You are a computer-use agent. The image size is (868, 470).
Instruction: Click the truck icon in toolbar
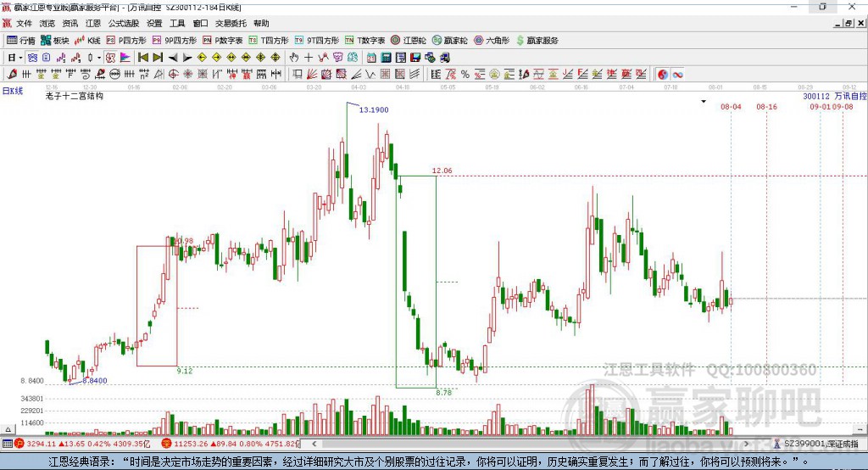click(x=444, y=58)
